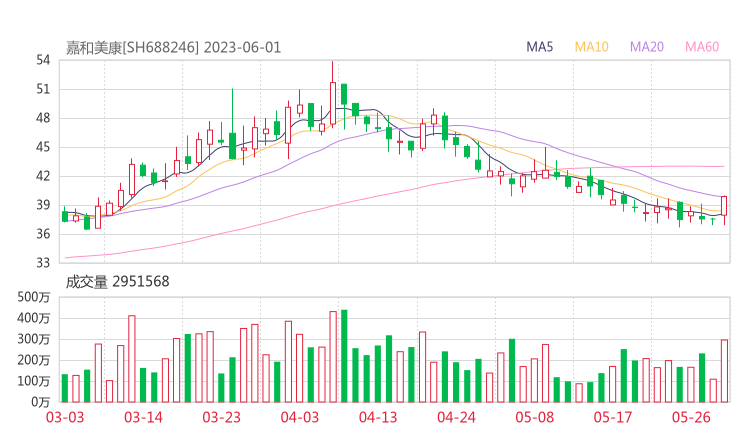Click the 05-26 date axis label
740x440 pixels.
click(x=691, y=417)
